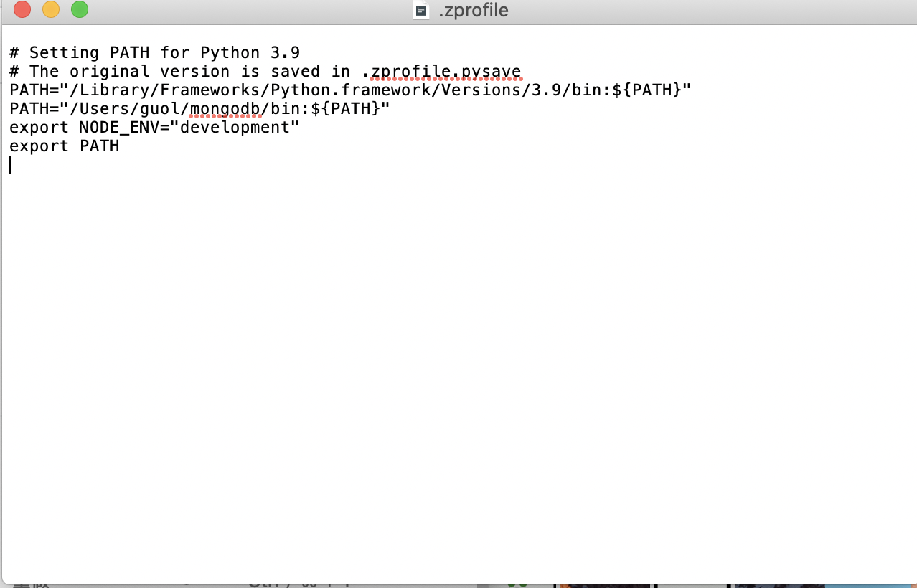The image size is (917, 588).
Task: Click the green zoom window button
Action: 79,10
